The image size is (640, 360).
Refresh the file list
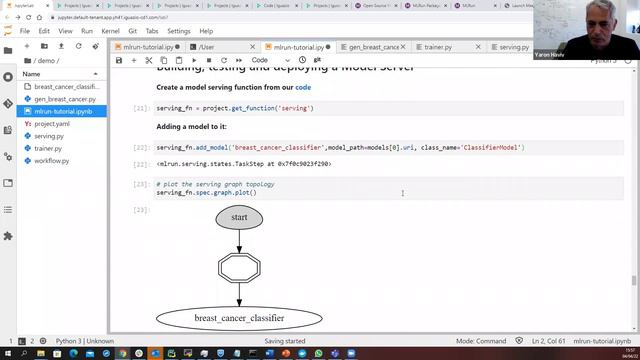click(x=78, y=46)
